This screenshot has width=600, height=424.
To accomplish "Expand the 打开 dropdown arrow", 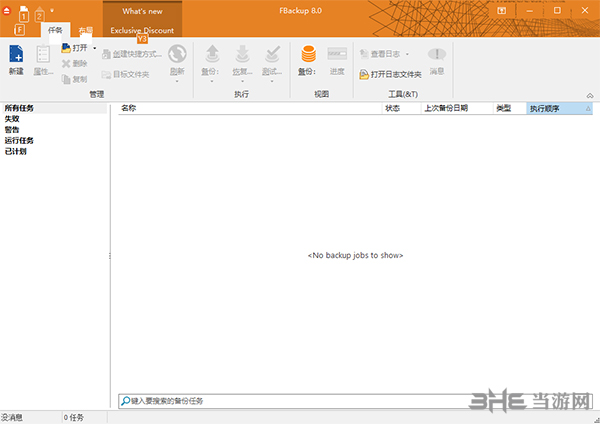I will tap(95, 48).
